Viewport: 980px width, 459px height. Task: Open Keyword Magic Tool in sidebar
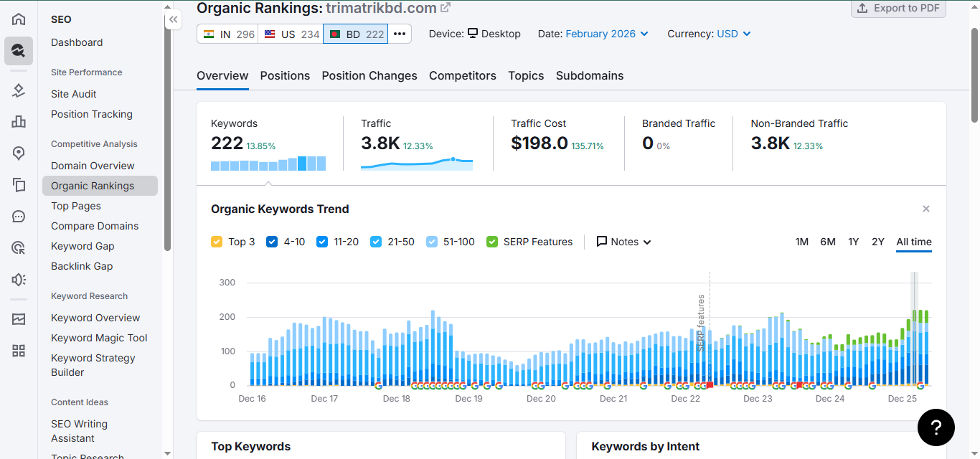tap(99, 338)
